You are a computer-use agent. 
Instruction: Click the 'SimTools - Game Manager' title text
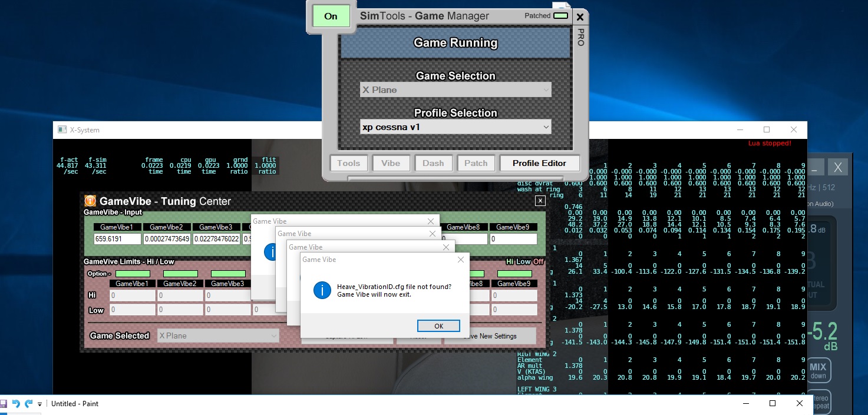pos(424,16)
